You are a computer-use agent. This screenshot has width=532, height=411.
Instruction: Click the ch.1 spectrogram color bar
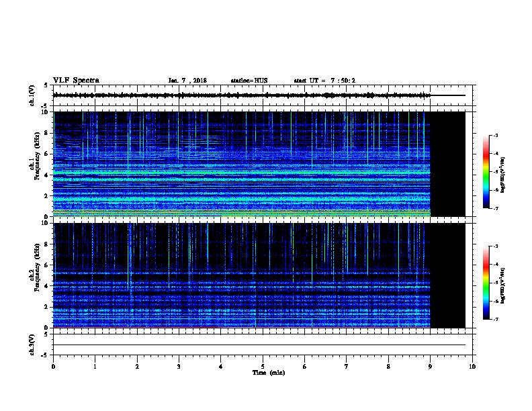pyautogui.click(x=486, y=172)
